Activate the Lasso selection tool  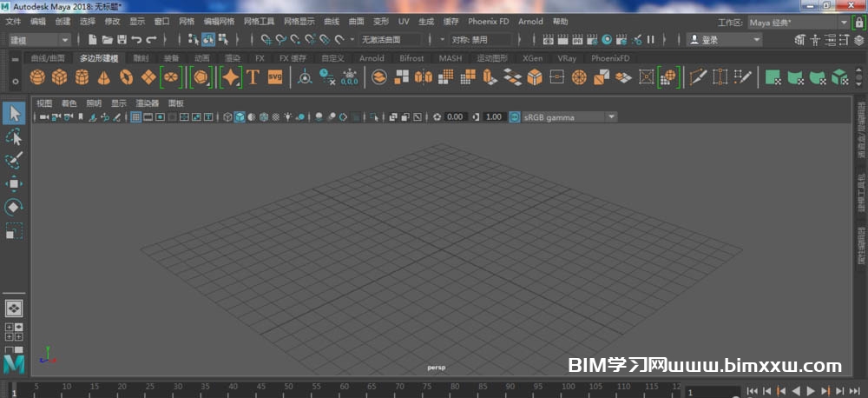pos(14,137)
